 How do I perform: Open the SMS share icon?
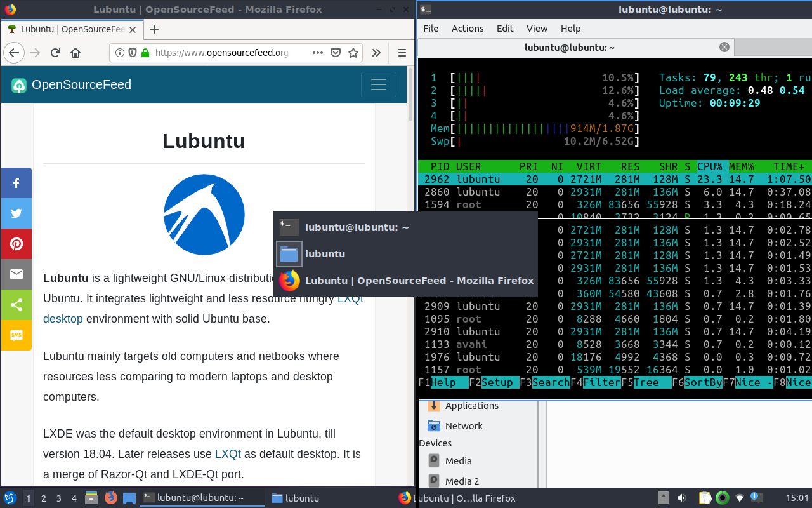(x=16, y=335)
